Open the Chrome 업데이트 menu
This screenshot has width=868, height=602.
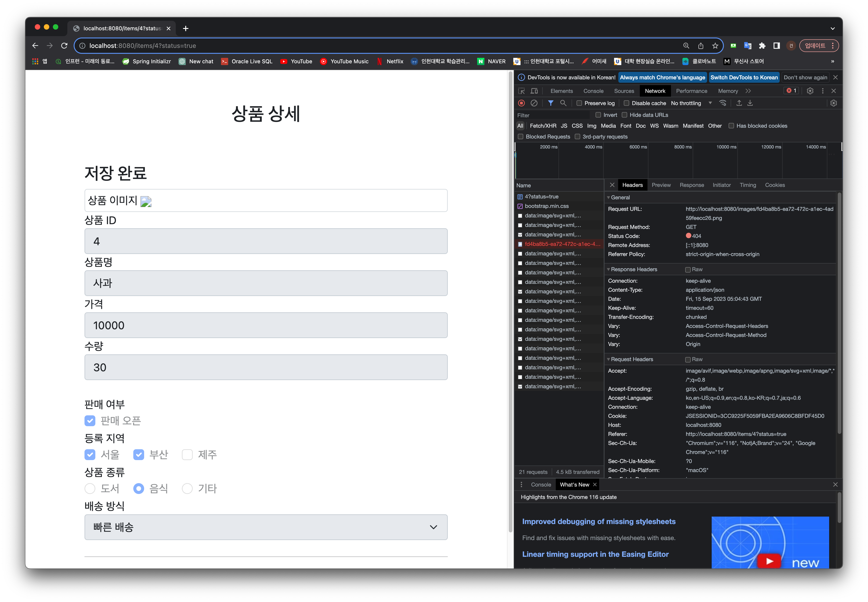tap(819, 46)
